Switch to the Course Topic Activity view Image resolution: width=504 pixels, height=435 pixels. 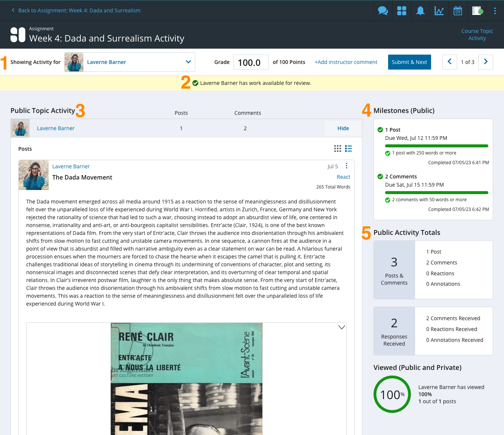pyautogui.click(x=477, y=34)
